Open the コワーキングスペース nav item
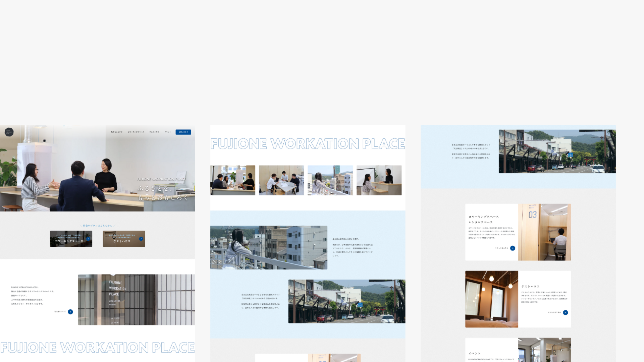 pos(136,132)
